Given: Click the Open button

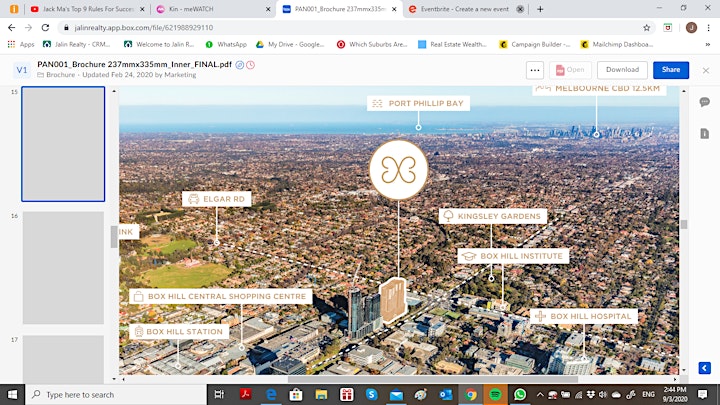Looking at the screenshot, I should point(570,70).
